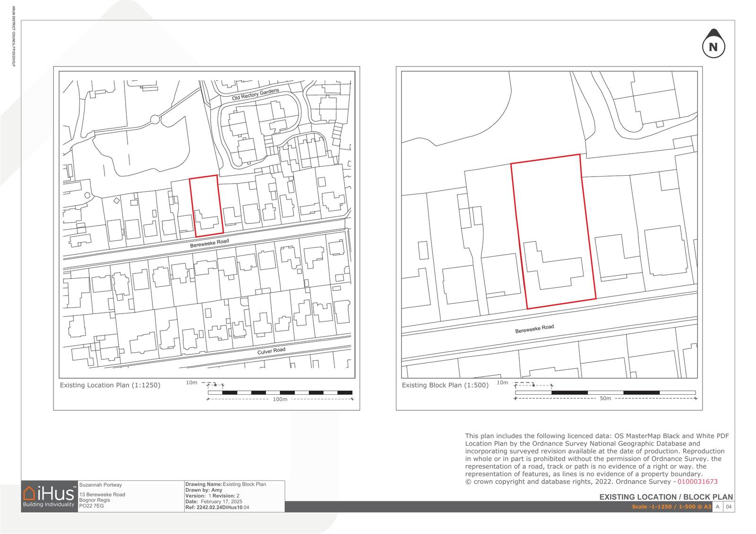756x534 pixels.
Task: Click the Old Rectory Gardens label
Action: [255, 94]
